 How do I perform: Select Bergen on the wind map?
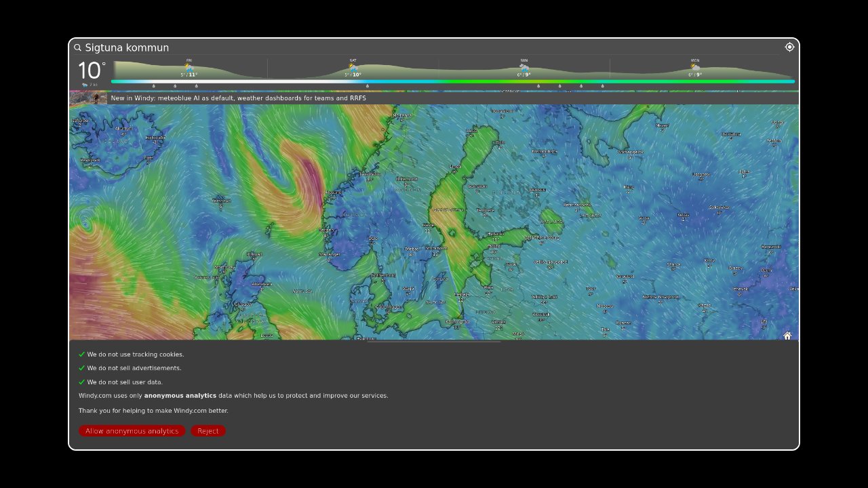[x=326, y=230]
